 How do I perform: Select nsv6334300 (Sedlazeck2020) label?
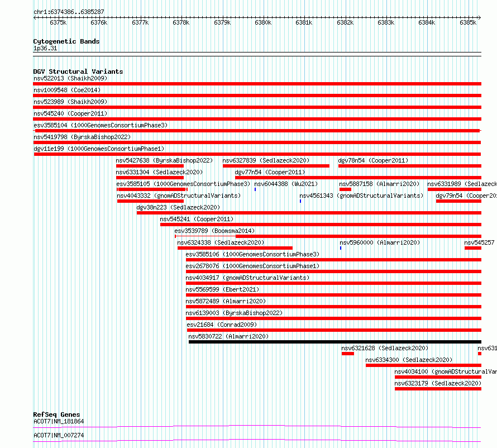[x=409, y=360]
